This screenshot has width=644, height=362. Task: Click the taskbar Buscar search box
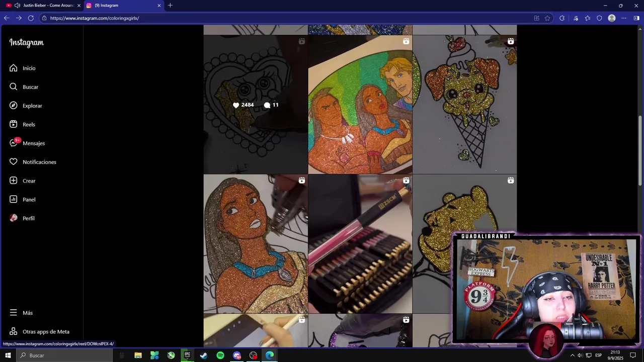[64, 355]
